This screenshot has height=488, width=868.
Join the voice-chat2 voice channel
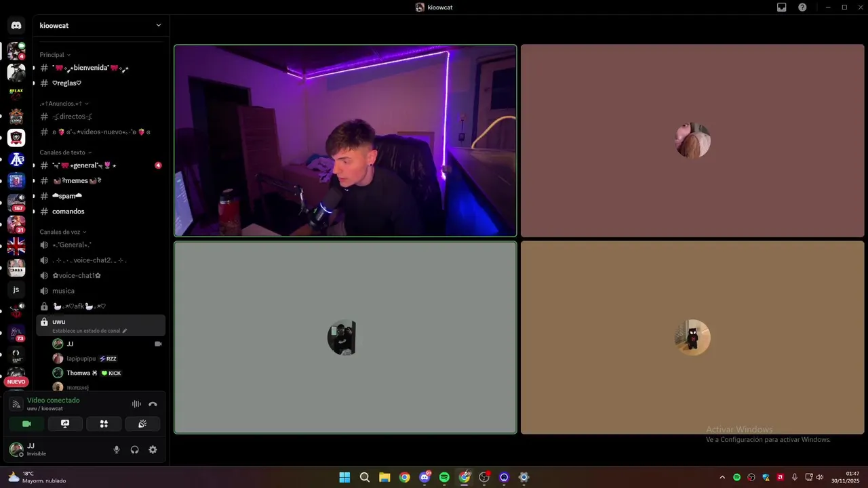pyautogui.click(x=100, y=260)
